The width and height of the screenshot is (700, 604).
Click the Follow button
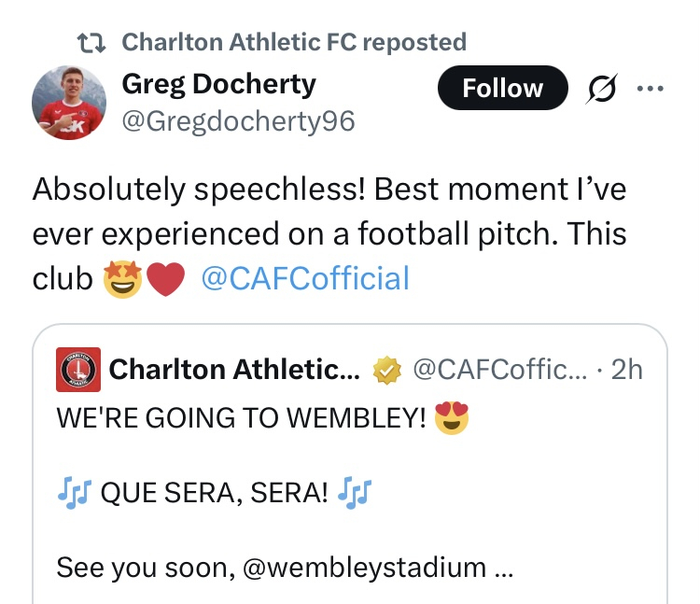pyautogui.click(x=502, y=88)
